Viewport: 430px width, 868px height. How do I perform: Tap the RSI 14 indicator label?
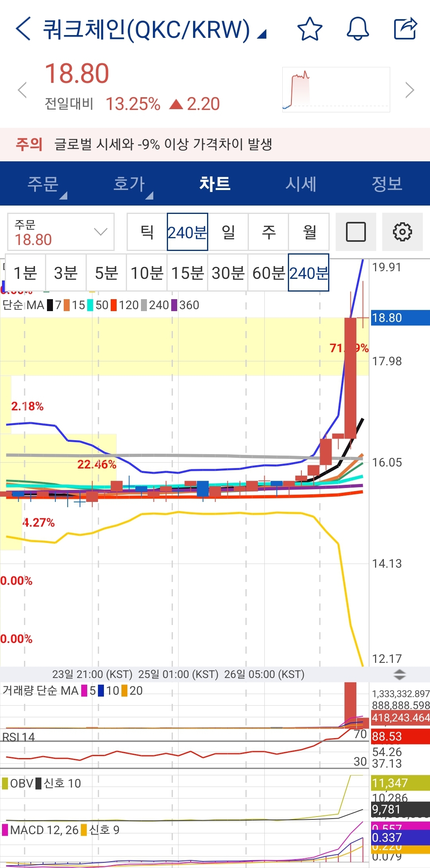19,737
